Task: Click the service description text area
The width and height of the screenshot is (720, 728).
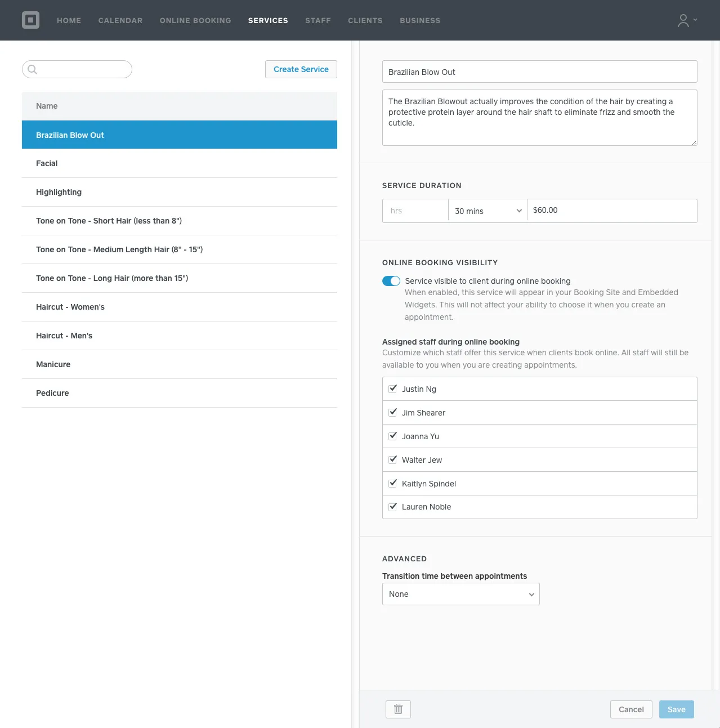Action: (539, 118)
